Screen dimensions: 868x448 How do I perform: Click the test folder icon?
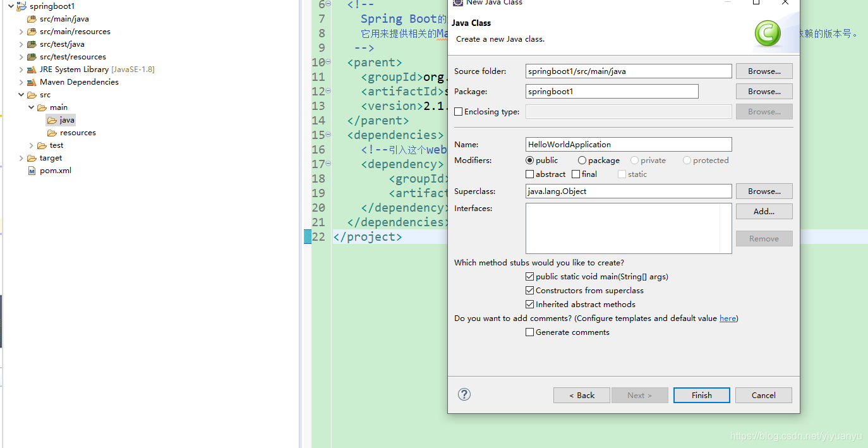(42, 145)
